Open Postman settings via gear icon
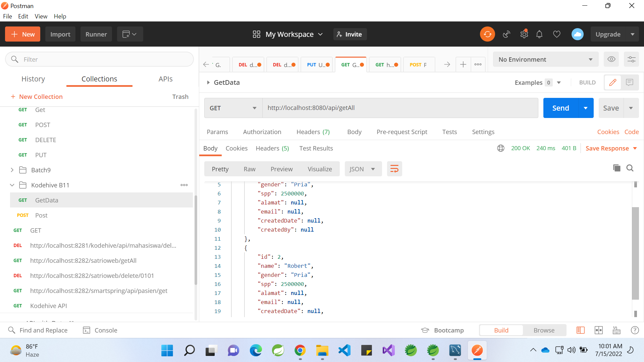The height and width of the screenshot is (362, 644). tap(524, 34)
